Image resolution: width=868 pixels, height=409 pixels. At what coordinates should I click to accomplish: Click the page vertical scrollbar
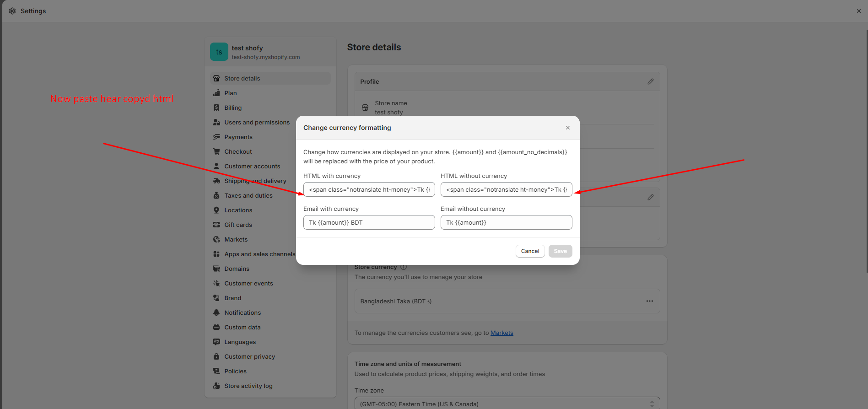pos(866,151)
